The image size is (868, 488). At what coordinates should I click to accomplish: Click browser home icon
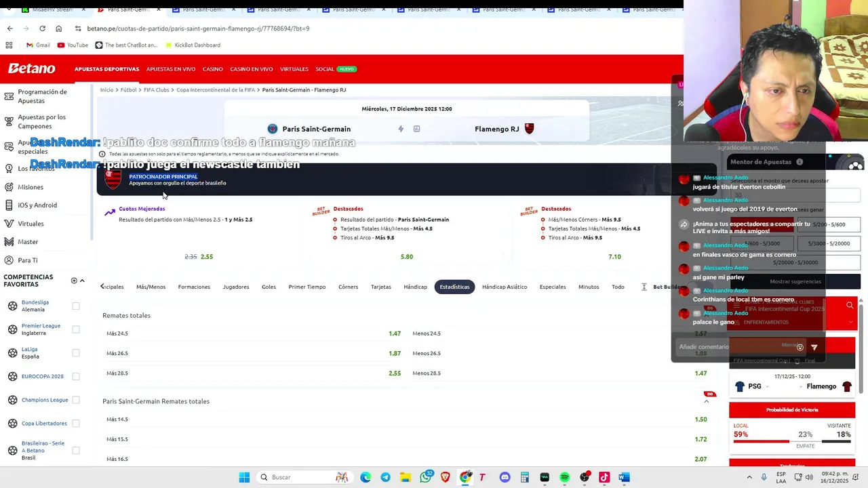tap(58, 28)
